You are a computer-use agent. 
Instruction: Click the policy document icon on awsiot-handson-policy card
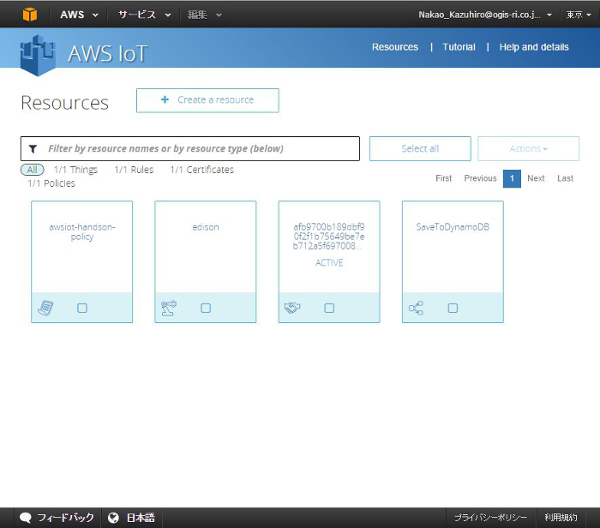click(46, 308)
